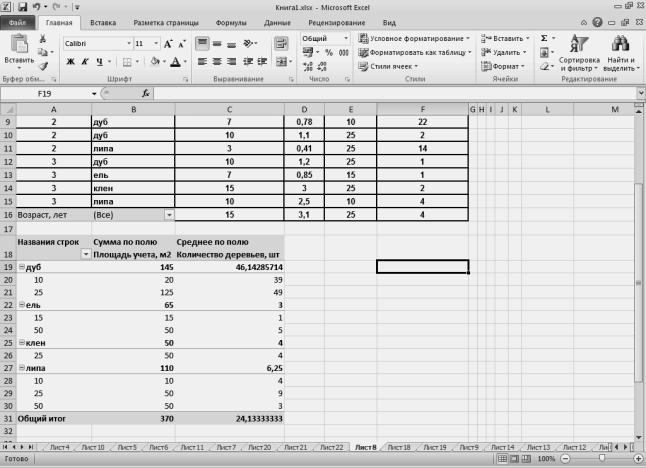
Task: Open the Возраст (Все) filter dropdown
Action: tap(169, 215)
